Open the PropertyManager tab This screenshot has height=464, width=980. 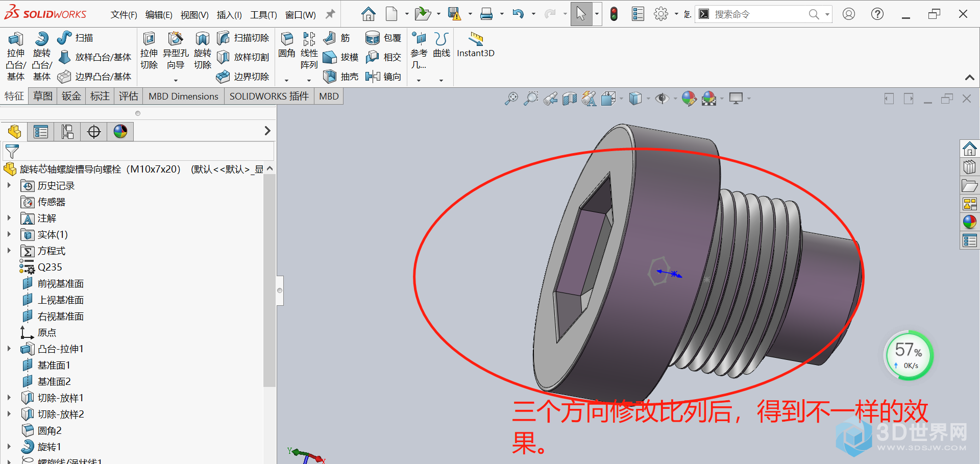[x=41, y=132]
